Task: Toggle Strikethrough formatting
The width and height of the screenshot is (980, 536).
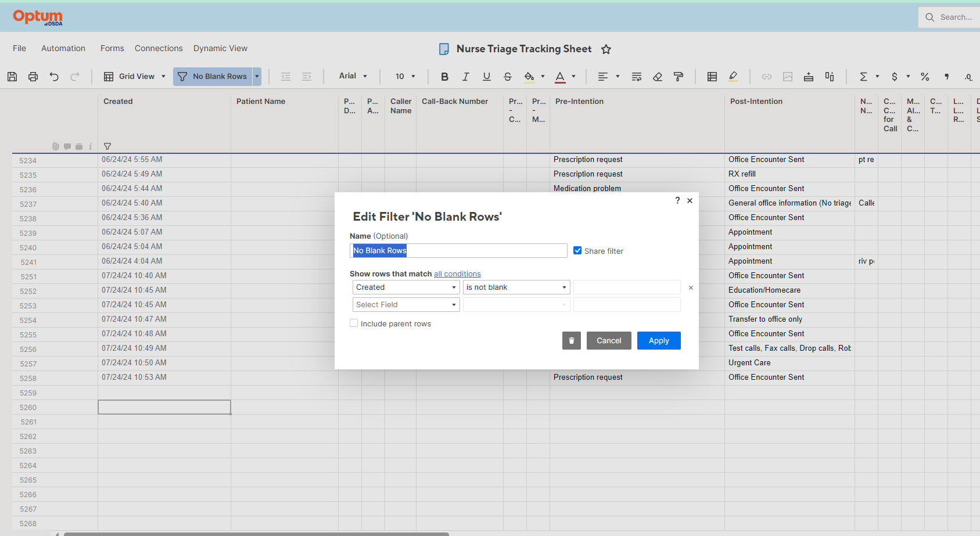Action: click(508, 77)
